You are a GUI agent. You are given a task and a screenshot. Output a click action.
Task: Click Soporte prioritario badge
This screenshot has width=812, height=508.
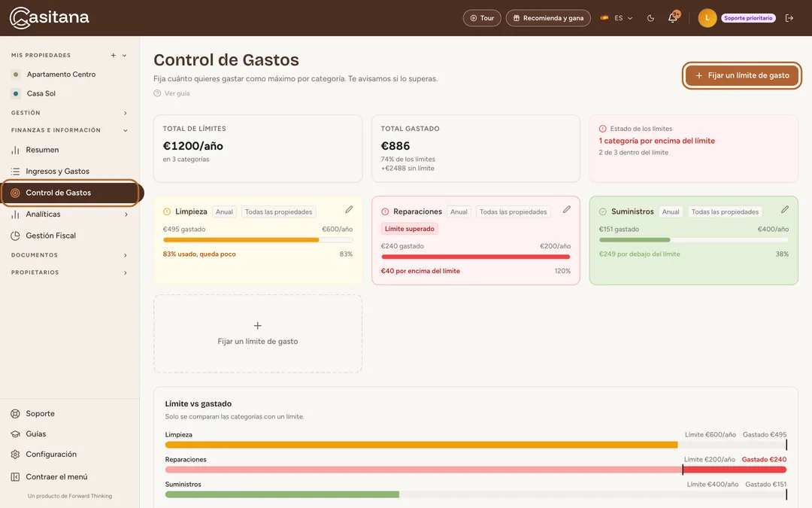[x=748, y=18]
